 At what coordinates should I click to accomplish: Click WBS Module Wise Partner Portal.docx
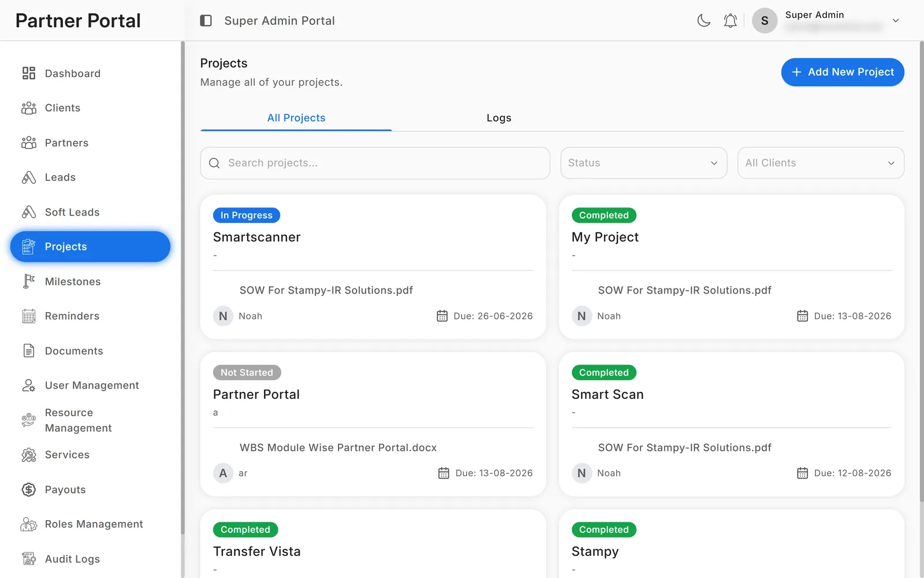pyautogui.click(x=338, y=447)
